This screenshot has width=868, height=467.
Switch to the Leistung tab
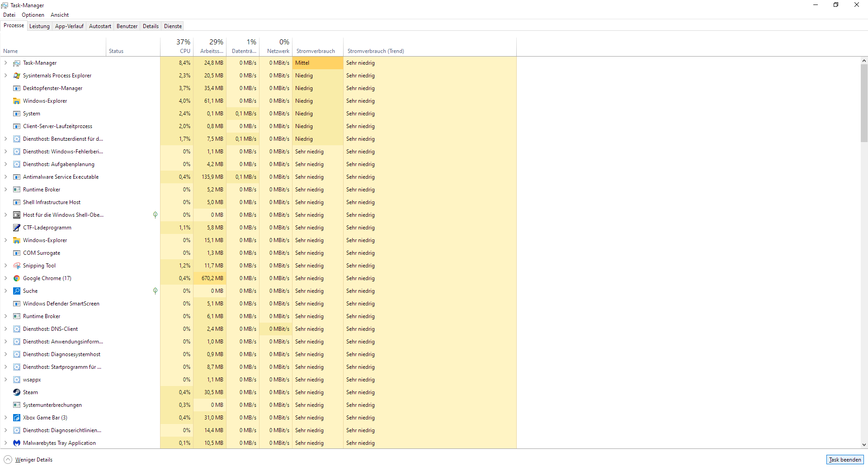[x=39, y=26]
